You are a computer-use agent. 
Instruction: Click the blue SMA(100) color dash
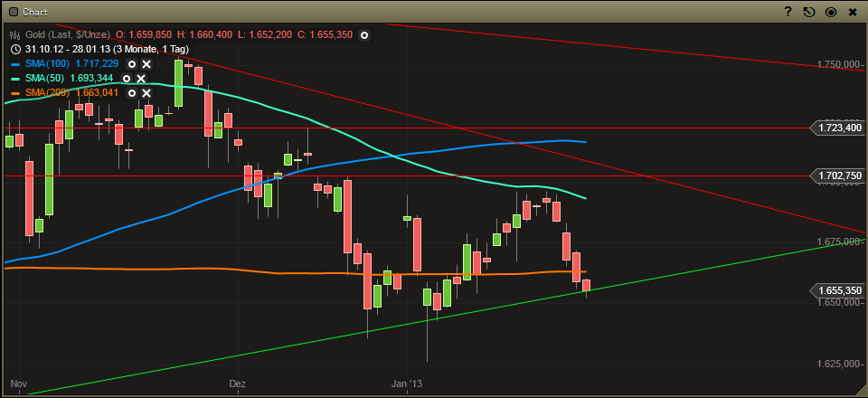[x=15, y=64]
